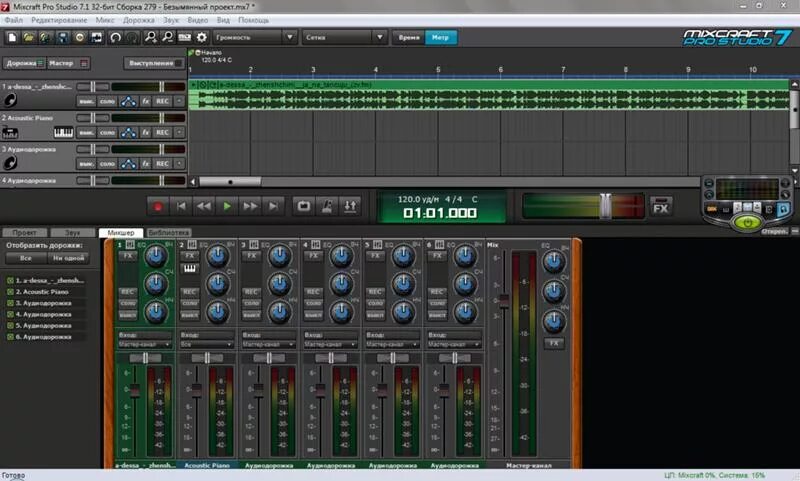Show all tracks with Все button
This screenshot has height=481, width=800.
pyautogui.click(x=26, y=258)
